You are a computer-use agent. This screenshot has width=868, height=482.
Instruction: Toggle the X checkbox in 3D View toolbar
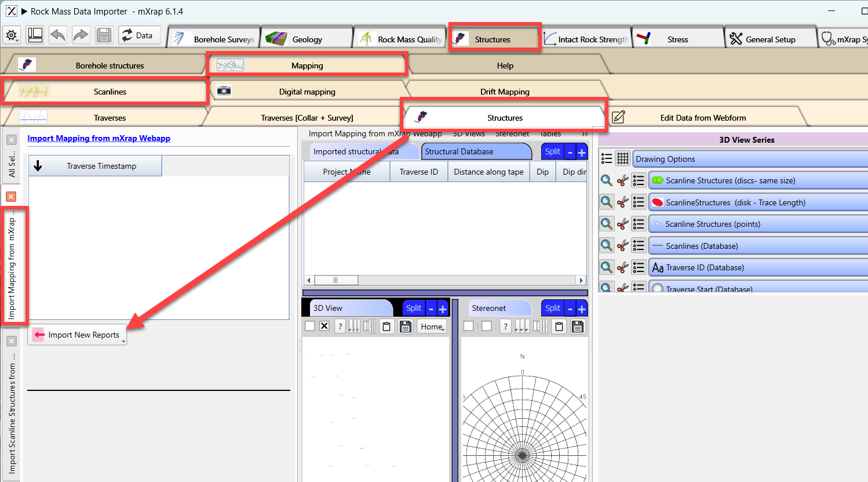324,326
